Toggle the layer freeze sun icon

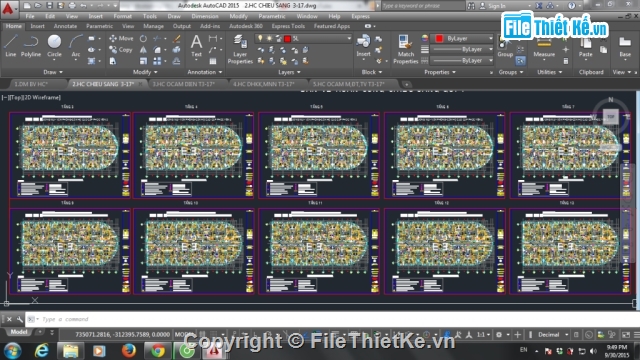[269, 38]
